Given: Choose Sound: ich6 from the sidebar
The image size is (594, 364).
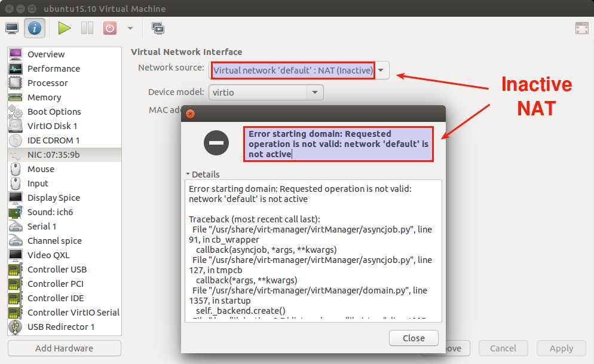Looking at the screenshot, I should 50,212.
